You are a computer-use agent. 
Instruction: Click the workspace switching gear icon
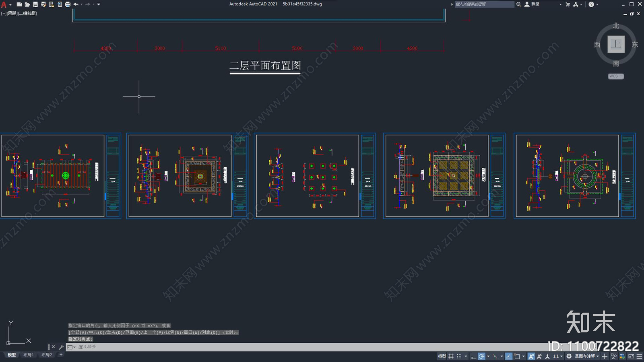[x=569, y=356]
